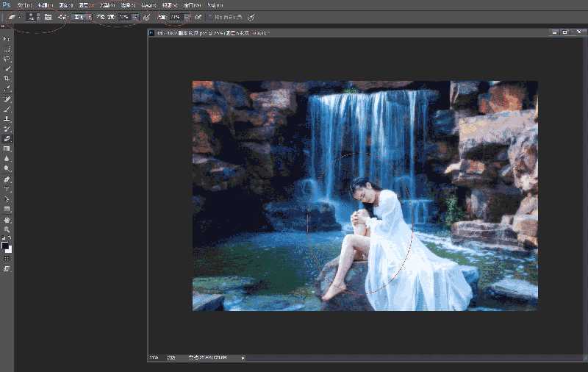This screenshot has width=588, height=372.
Task: Enable the Erase to History checkbox
Action: point(209,16)
